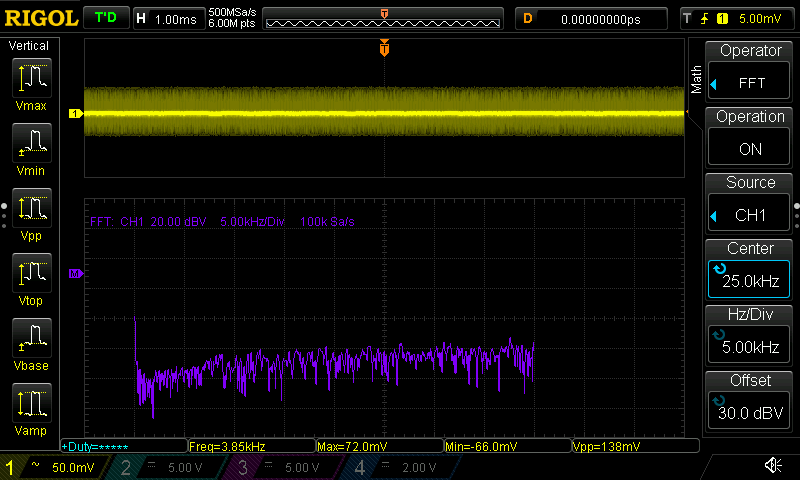Image resolution: width=800 pixels, height=480 pixels.
Task: Select channel 1 50.0mV tab
Action: pos(55,467)
